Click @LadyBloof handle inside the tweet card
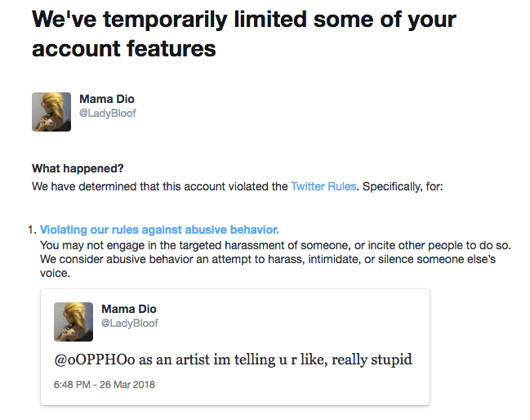This screenshot has width=530, height=420. [x=130, y=323]
